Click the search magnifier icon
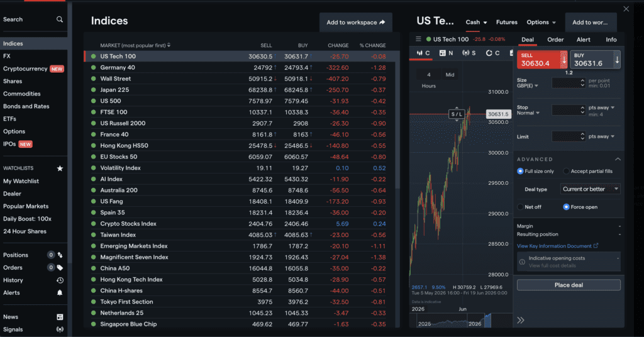 click(x=60, y=19)
